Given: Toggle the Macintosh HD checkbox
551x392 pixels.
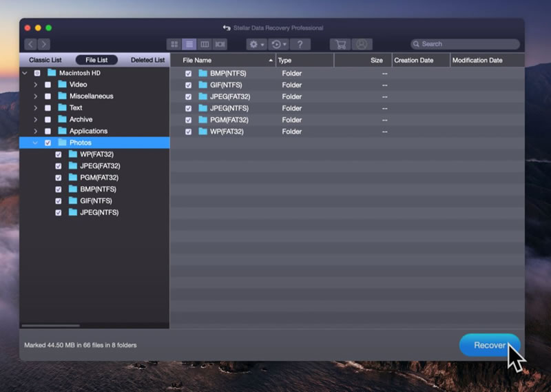Looking at the screenshot, I should click(x=37, y=73).
